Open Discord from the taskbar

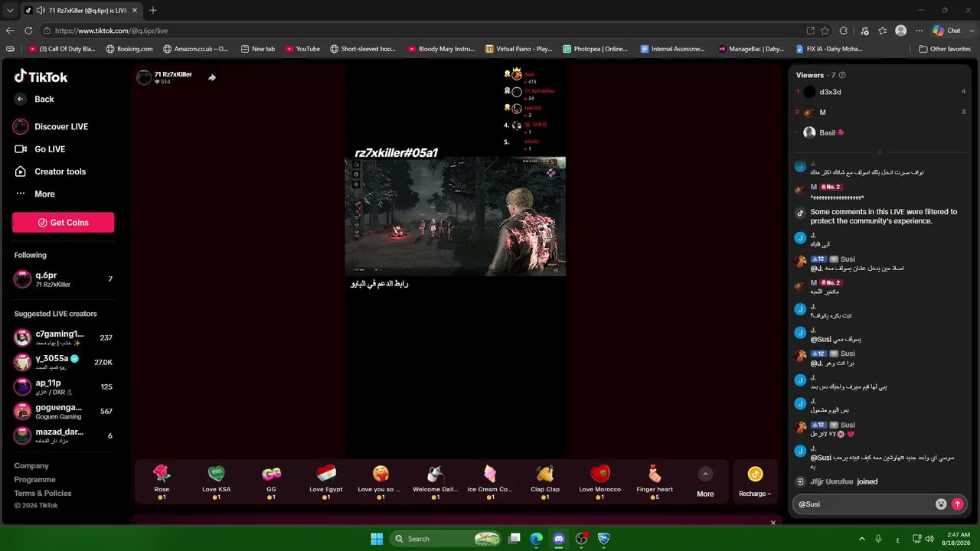(x=559, y=539)
